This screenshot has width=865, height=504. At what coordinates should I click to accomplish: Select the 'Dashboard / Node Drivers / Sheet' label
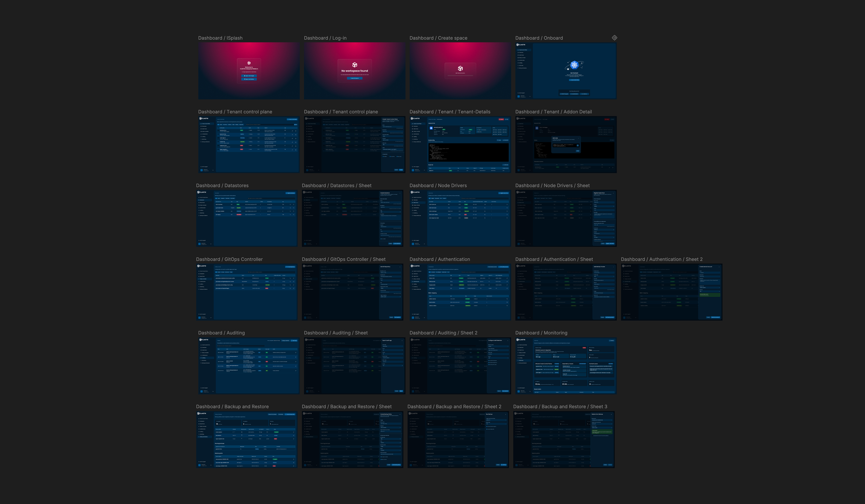552,186
